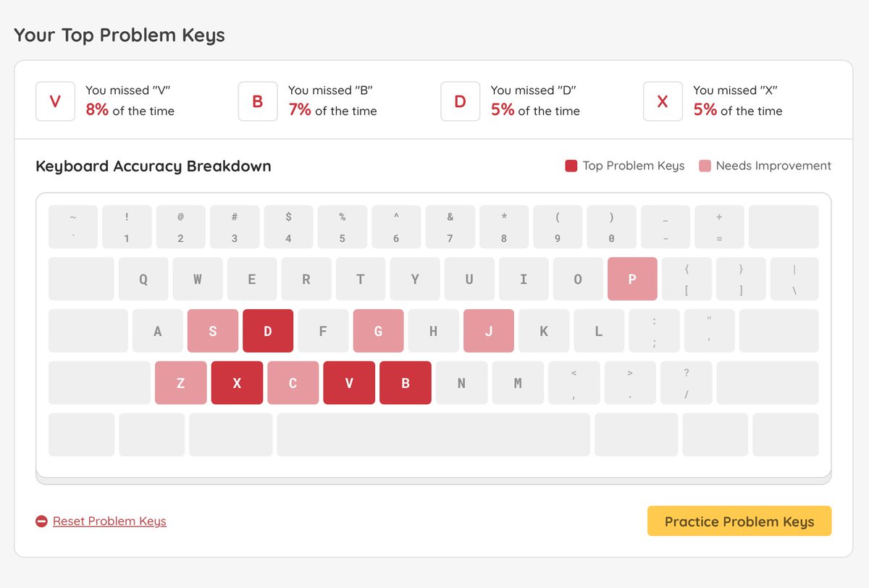Click the highlighted S key on keyboard
The width and height of the screenshot is (869, 588).
coord(213,331)
